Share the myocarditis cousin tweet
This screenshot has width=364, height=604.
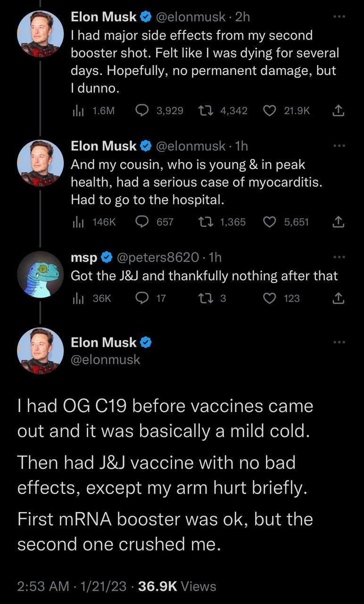[x=338, y=222]
